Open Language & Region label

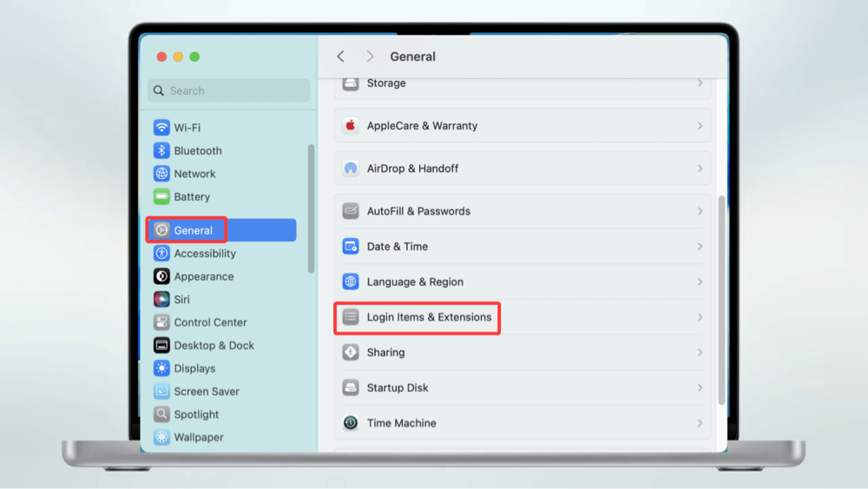point(415,282)
